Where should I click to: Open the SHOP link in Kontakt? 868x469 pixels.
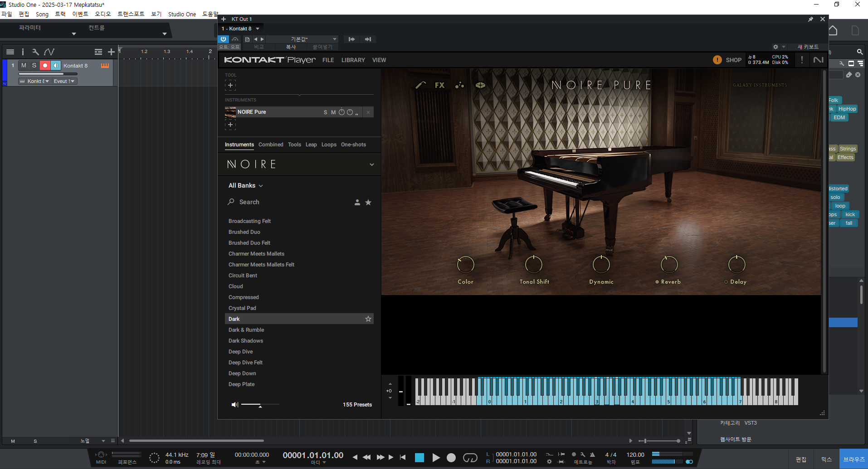point(733,60)
